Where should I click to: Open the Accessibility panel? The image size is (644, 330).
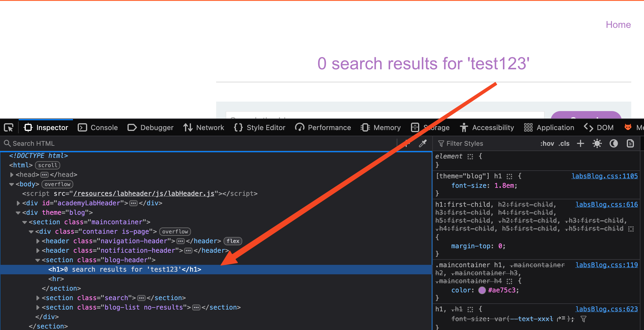(487, 128)
